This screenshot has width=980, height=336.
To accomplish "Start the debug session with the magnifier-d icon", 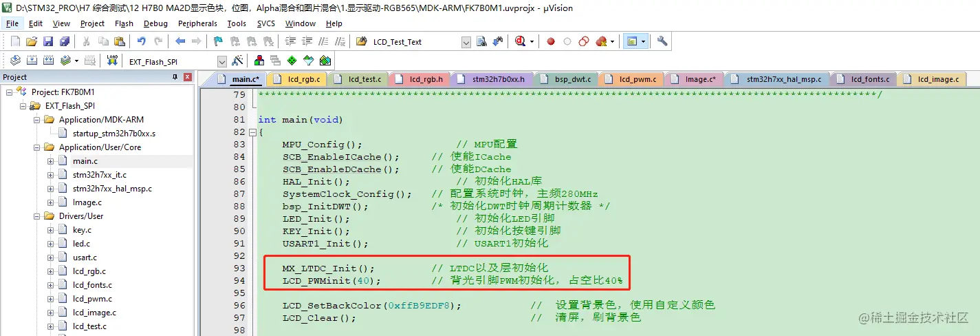I will [521, 42].
